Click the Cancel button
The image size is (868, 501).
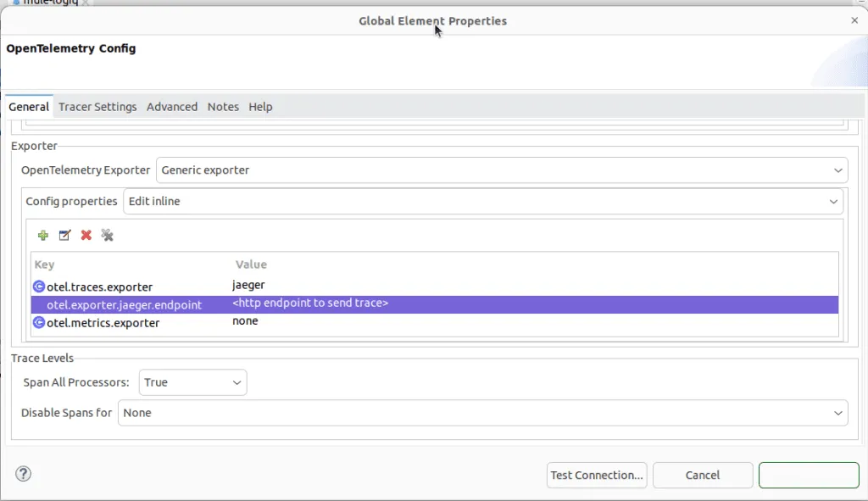tap(702, 476)
